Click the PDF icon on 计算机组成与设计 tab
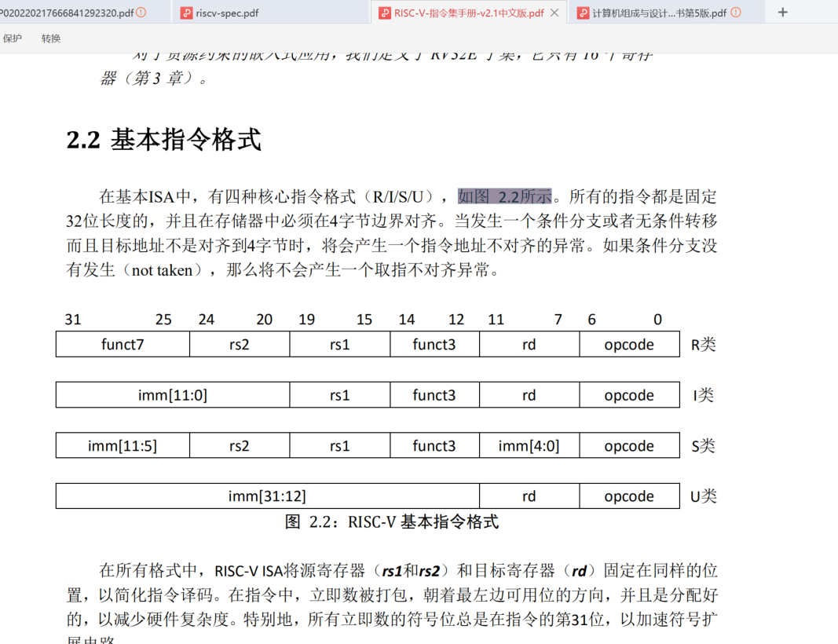The image size is (838, 644). click(583, 13)
